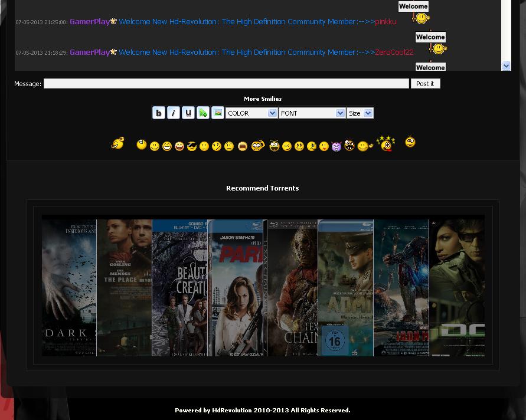The height and width of the screenshot is (420, 526).
Task: Open the Iron Man poster thumbnail
Action: [401, 288]
